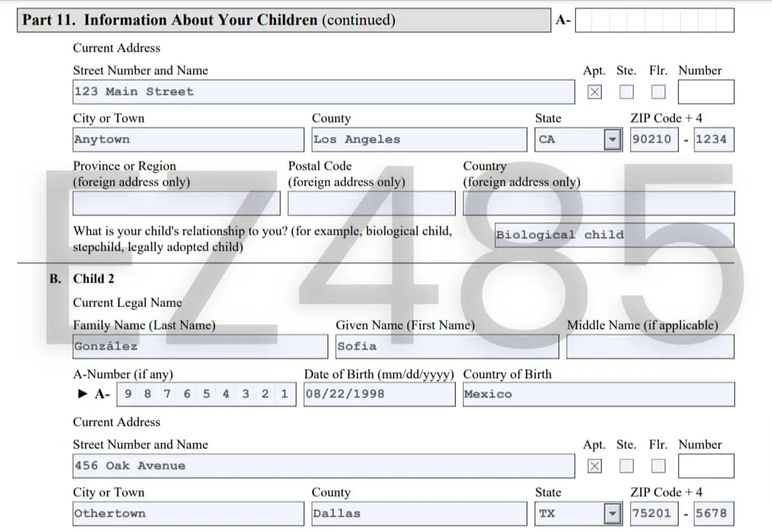Image resolution: width=772 pixels, height=532 pixels.
Task: Select the relationship field showing Biological child
Action: (613, 234)
